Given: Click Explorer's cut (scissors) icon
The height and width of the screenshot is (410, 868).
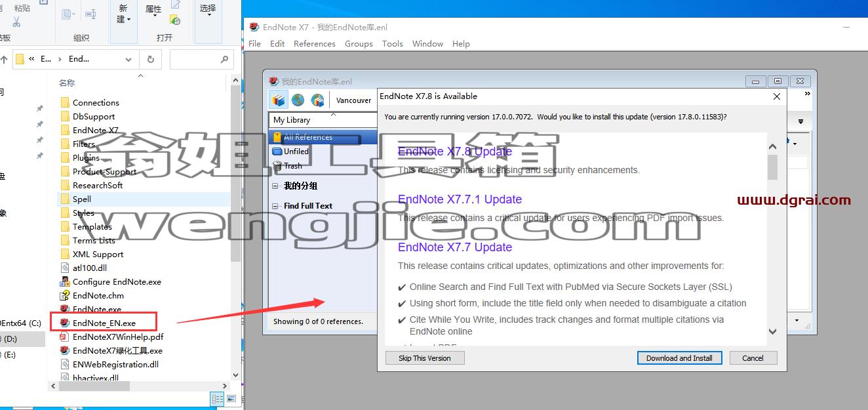Looking at the screenshot, I should tap(17, 22).
